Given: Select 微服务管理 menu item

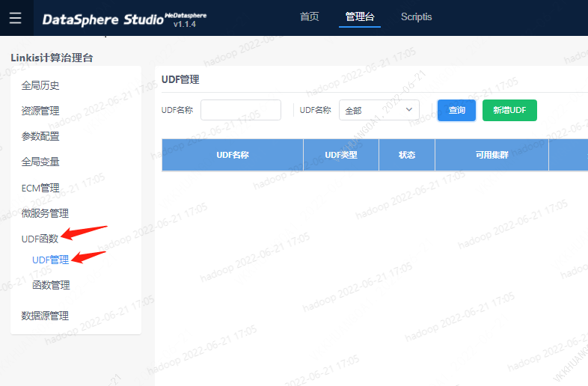Looking at the screenshot, I should (x=45, y=213).
